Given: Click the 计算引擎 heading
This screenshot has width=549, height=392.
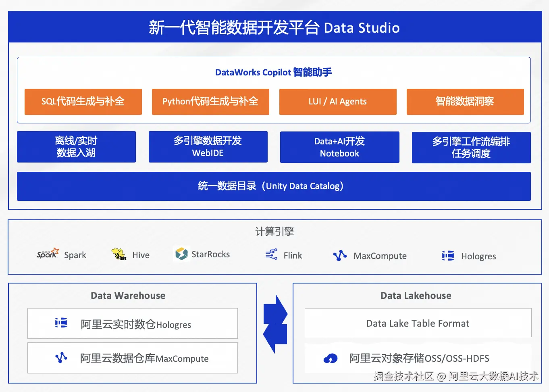Looking at the screenshot, I should pyautogui.click(x=274, y=231).
